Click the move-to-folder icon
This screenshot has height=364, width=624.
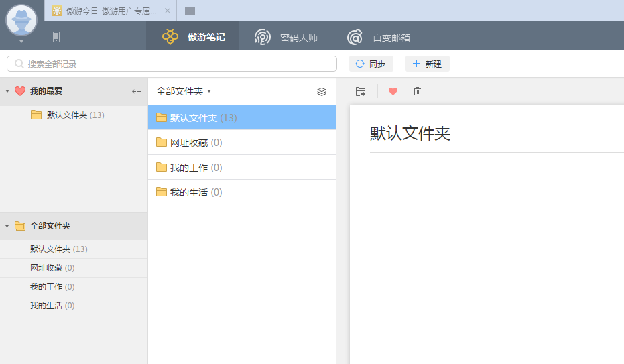click(361, 91)
